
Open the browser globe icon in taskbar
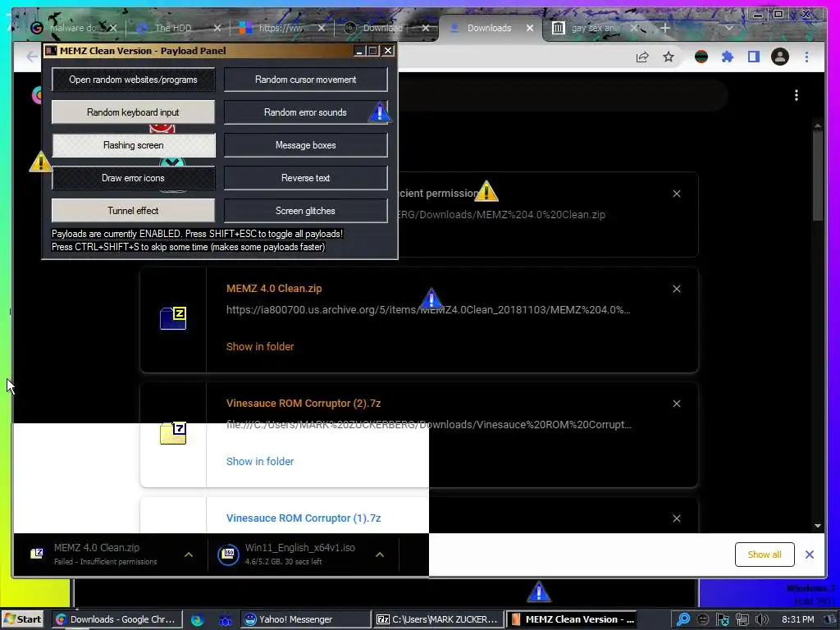197,619
